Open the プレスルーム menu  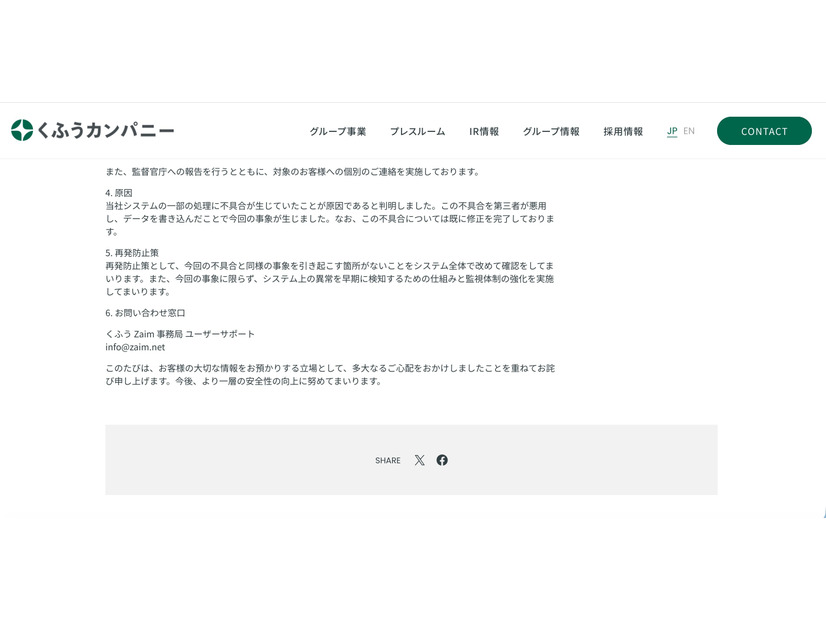[418, 131]
